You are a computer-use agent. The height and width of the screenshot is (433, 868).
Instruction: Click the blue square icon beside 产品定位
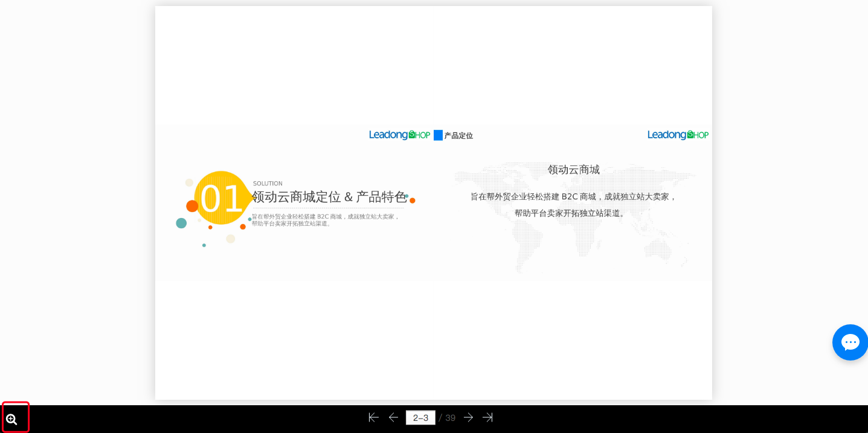(x=439, y=135)
